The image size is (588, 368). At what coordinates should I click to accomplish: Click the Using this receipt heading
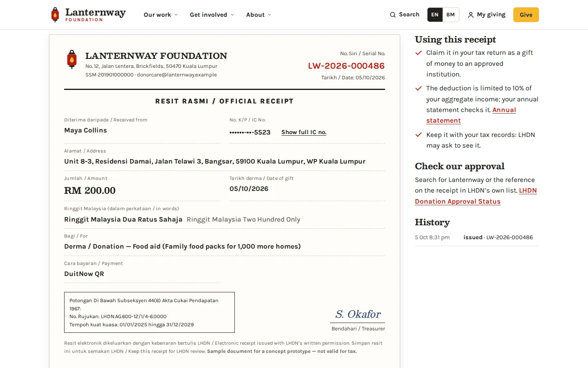click(x=455, y=40)
